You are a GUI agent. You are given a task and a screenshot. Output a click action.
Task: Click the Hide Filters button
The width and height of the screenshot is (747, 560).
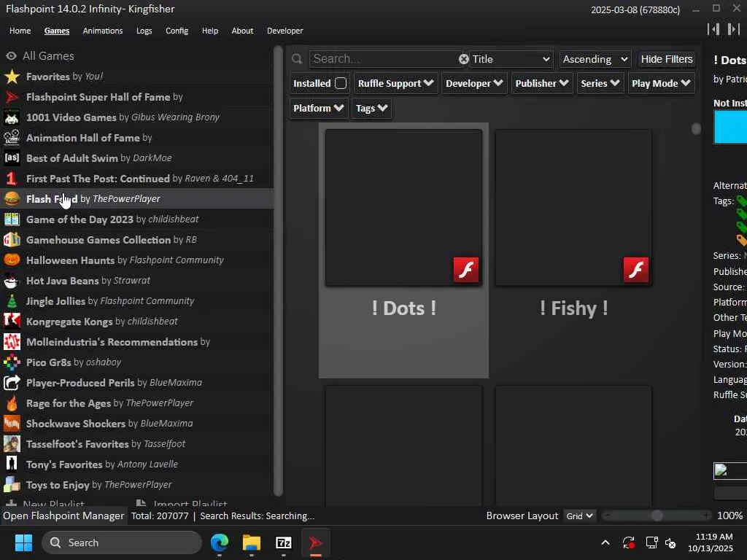667,59
